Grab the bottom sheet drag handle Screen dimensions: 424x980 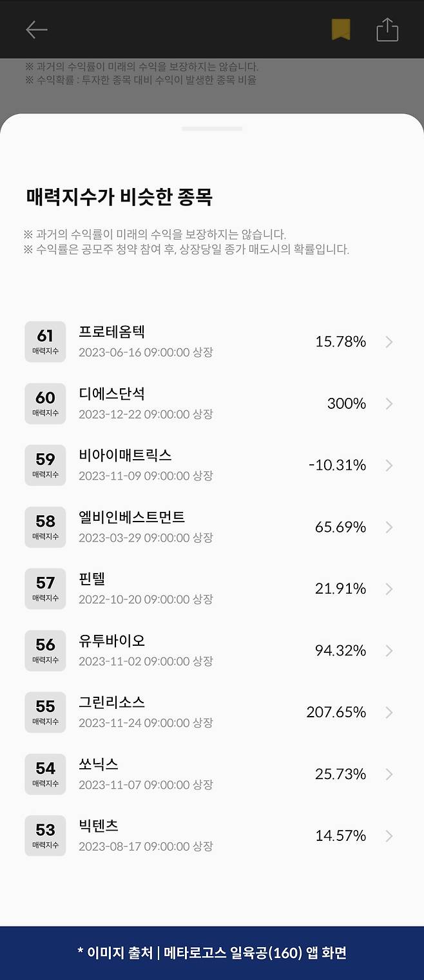click(212, 129)
